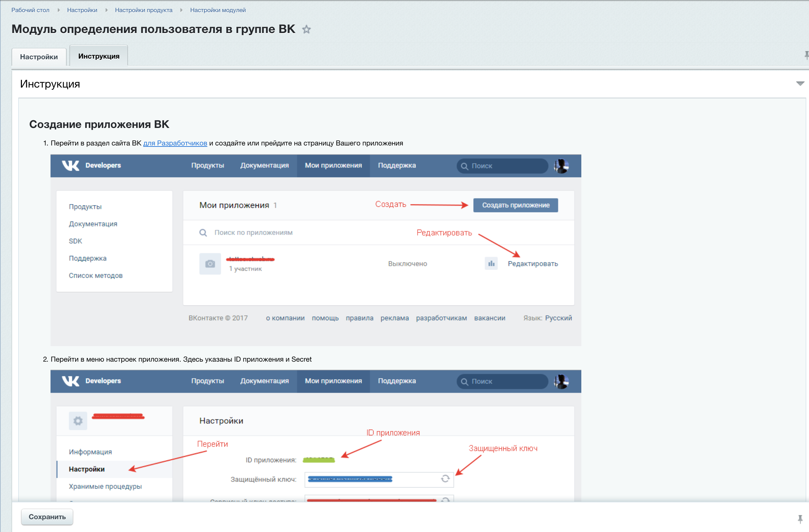This screenshot has height=532, width=809.
Task: Click Поиск field in step 1 screenshot header
Action: [x=503, y=166]
